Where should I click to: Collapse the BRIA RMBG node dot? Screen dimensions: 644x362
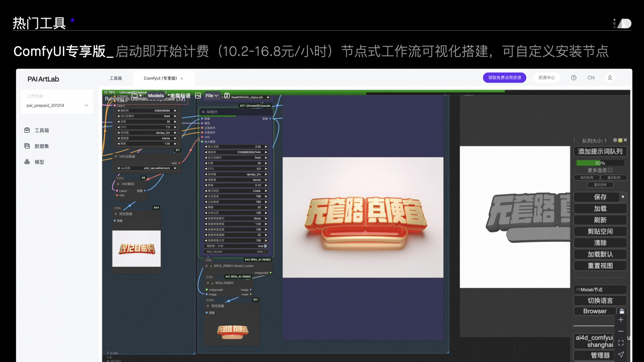pos(208,283)
